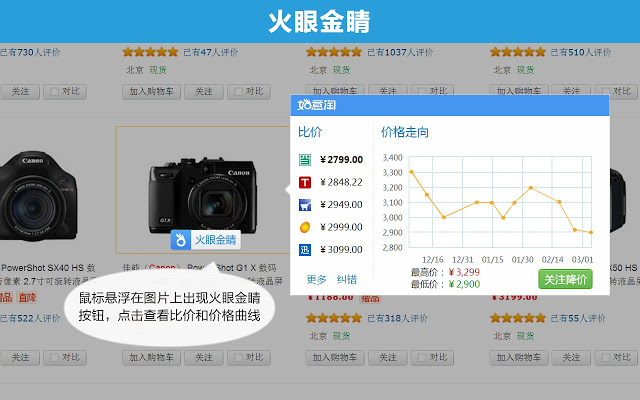Click 关注 in the 47-review card
This screenshot has height=400, width=640.
(204, 91)
